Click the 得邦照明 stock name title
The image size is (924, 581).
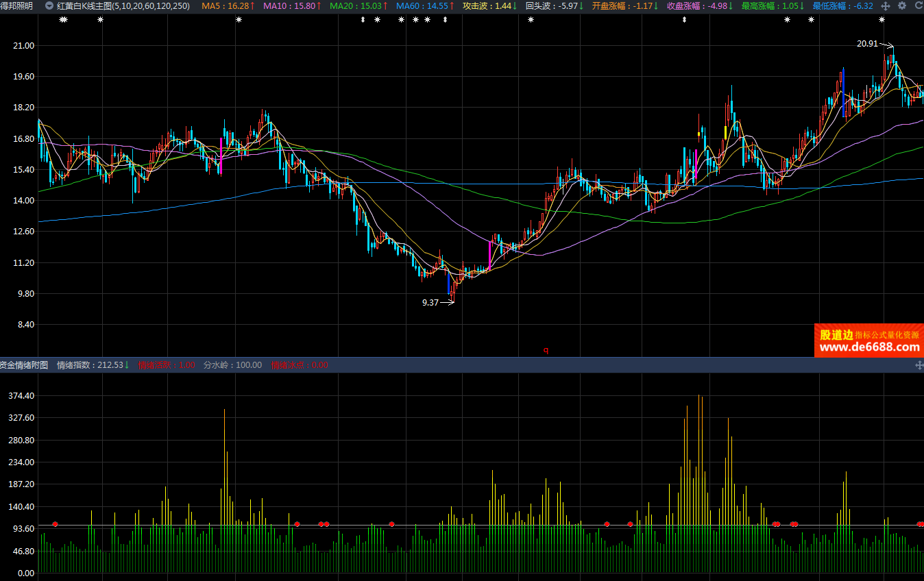(x=16, y=5)
